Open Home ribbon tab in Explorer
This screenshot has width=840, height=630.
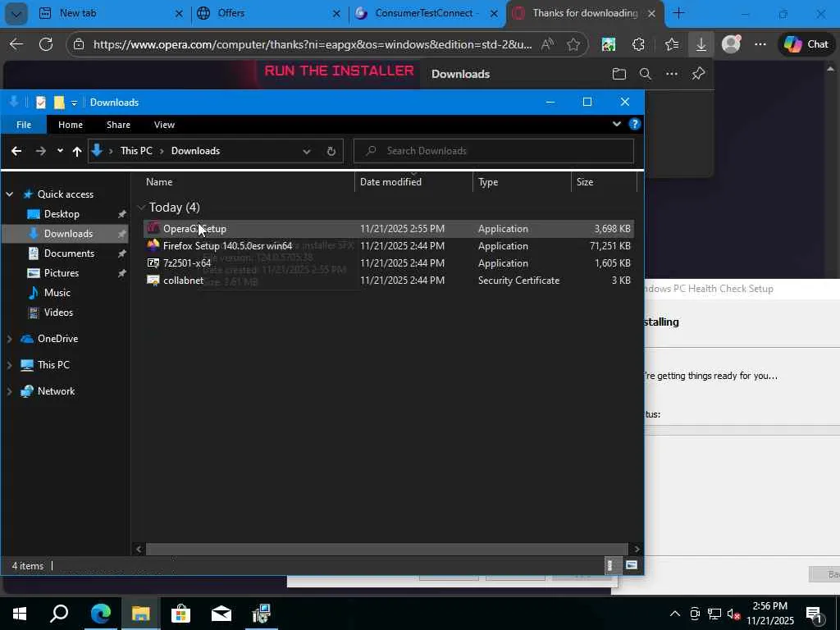tap(71, 125)
